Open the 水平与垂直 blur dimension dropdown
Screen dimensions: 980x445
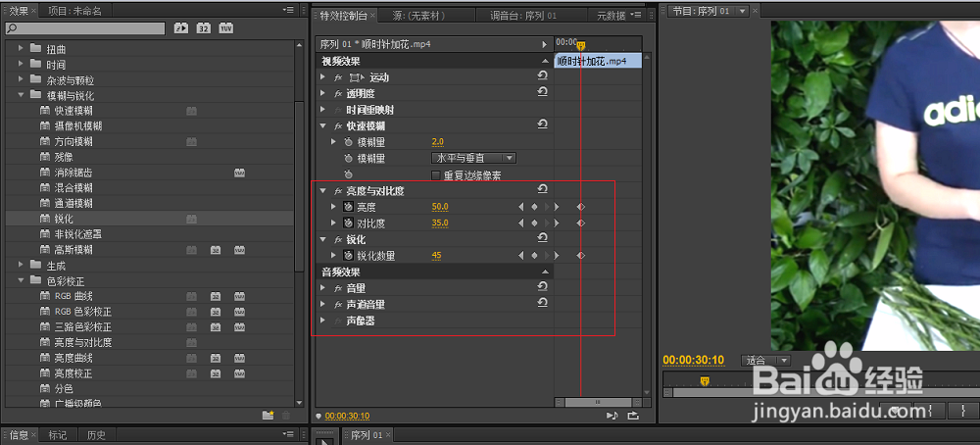473,158
